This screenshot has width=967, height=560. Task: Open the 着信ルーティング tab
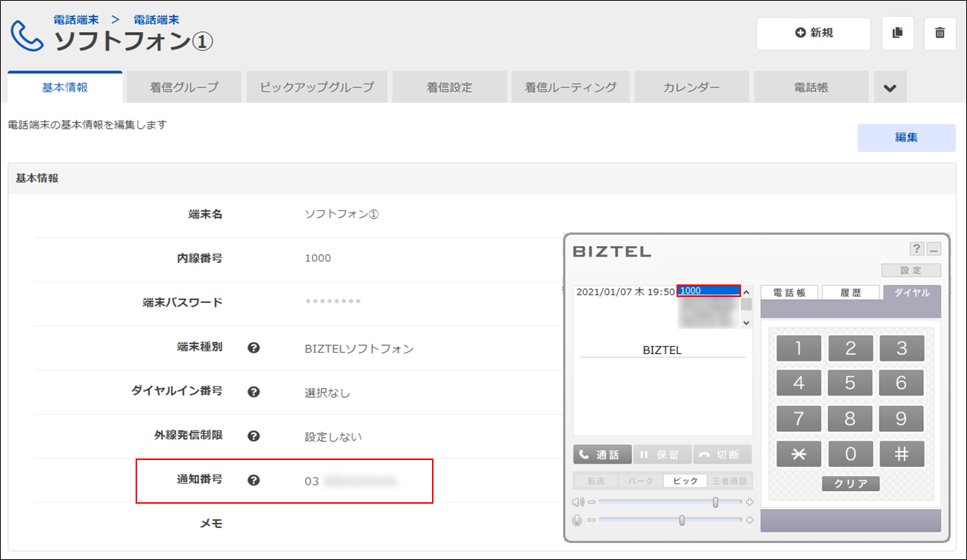[x=571, y=87]
